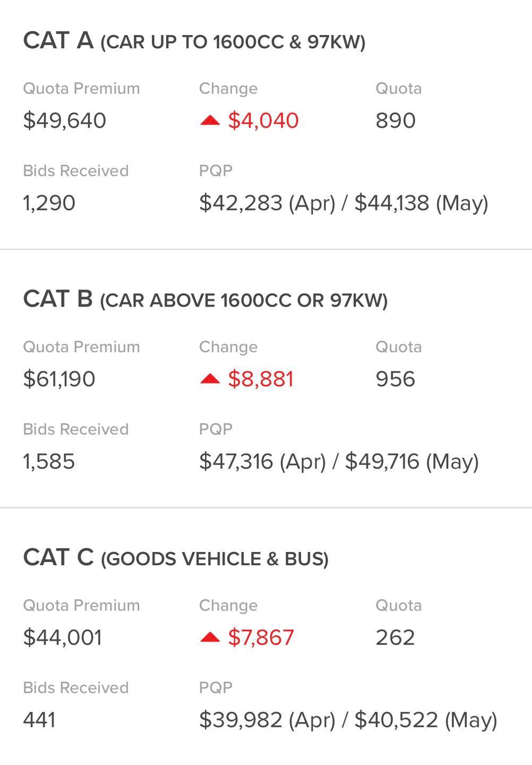Image resolution: width=532 pixels, height=765 pixels.
Task: Tap the CAT B quota value 956
Action: 396,379
